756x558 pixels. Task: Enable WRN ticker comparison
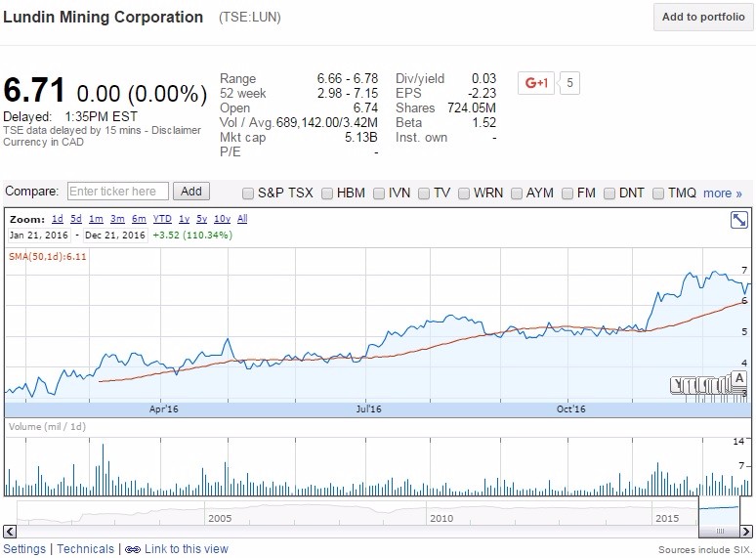click(464, 193)
